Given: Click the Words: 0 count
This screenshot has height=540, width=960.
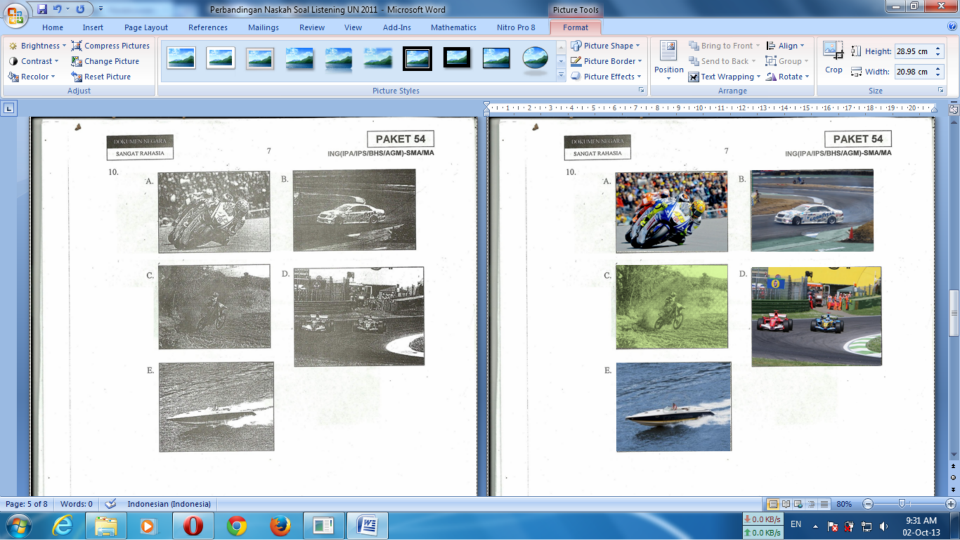Looking at the screenshot, I should point(77,504).
